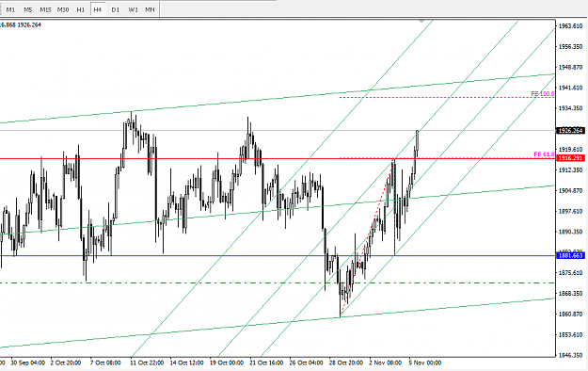Change timeframe to D1 daily
588x371 pixels.
click(115, 9)
